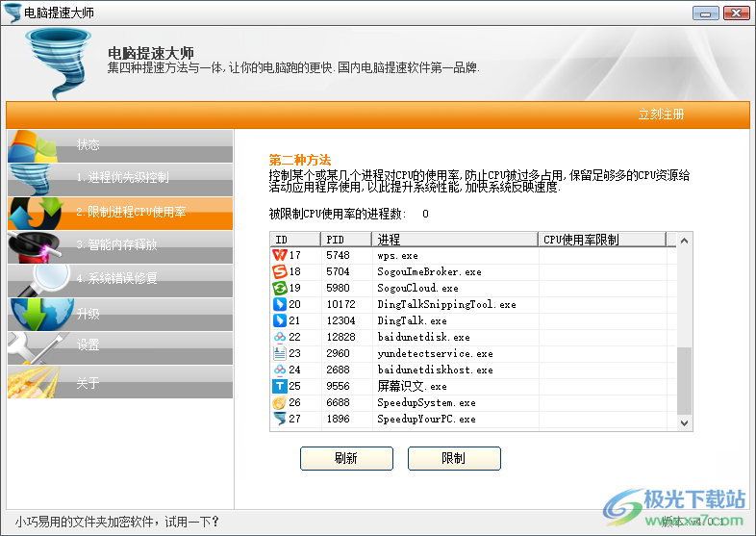Click the 立刻注册 register link
This screenshot has height=536, width=756.
(x=661, y=115)
